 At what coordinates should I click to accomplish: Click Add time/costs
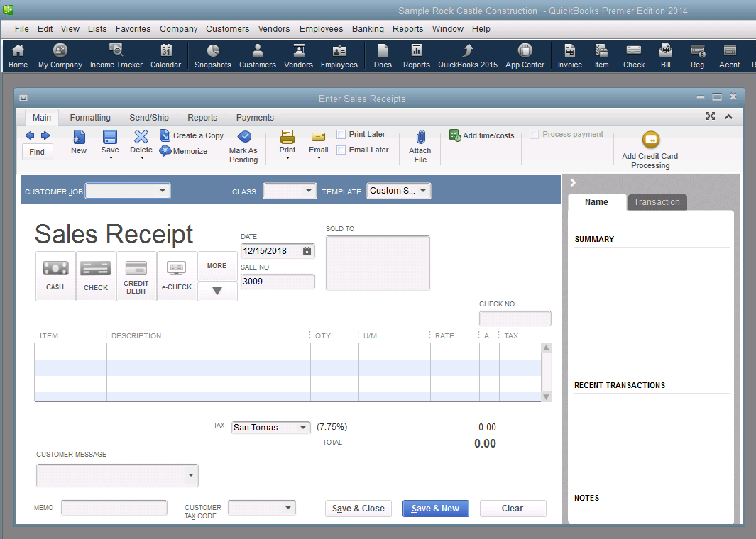point(482,135)
